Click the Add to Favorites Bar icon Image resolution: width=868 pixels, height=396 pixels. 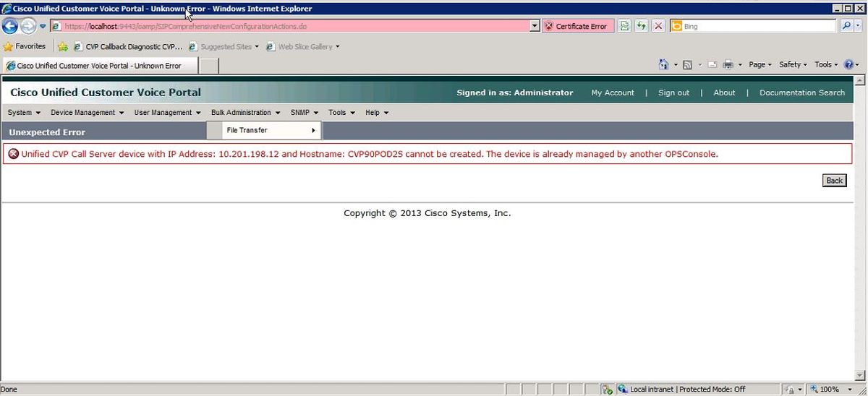tap(63, 46)
